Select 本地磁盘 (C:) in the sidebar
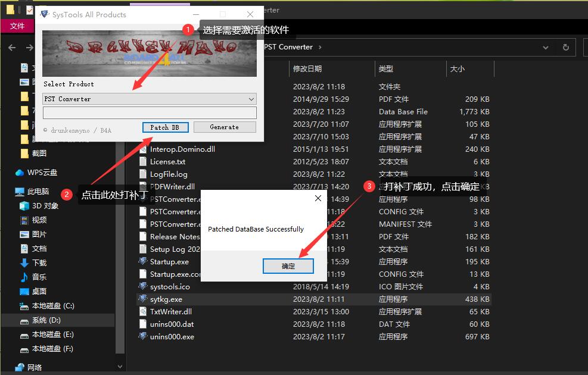Viewport: 588px width, 375px height. 53,306
